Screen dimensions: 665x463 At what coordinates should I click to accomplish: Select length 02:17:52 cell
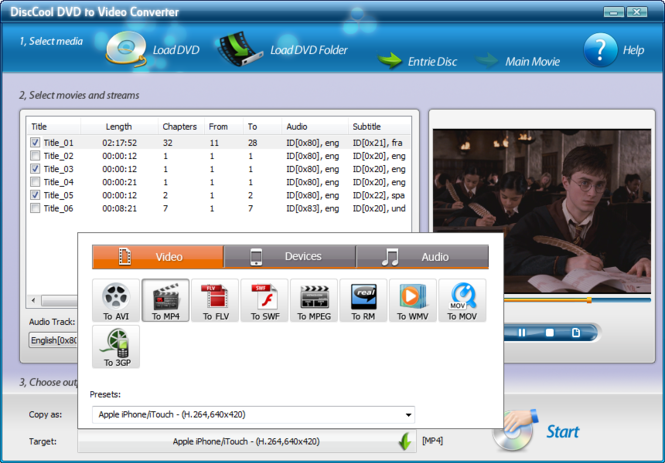(120, 143)
